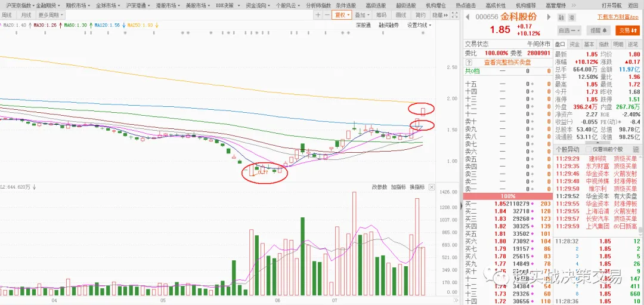The height and width of the screenshot is (305, 644).
Task: Click the 港 Hong Kong connect badge
Action: [x=572, y=17]
